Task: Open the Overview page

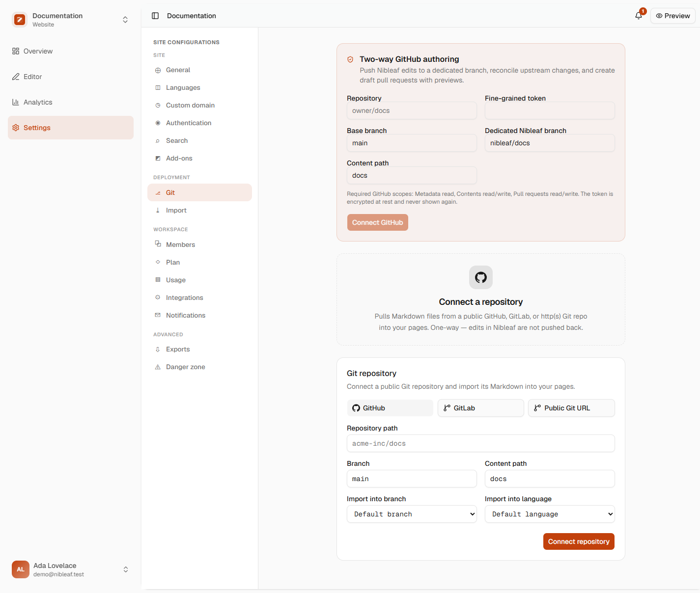Action: click(x=71, y=51)
